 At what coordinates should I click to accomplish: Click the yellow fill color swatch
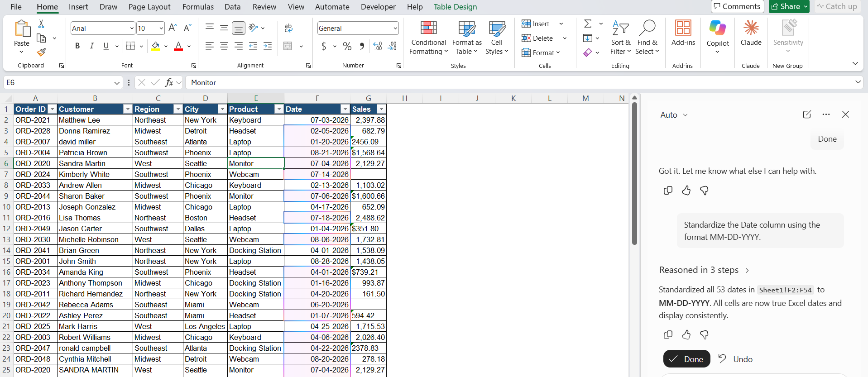(x=155, y=46)
